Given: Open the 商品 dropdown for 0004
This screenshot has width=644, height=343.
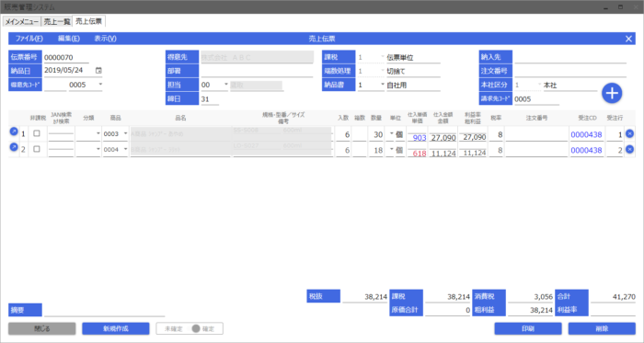Looking at the screenshot, I should pos(125,149).
